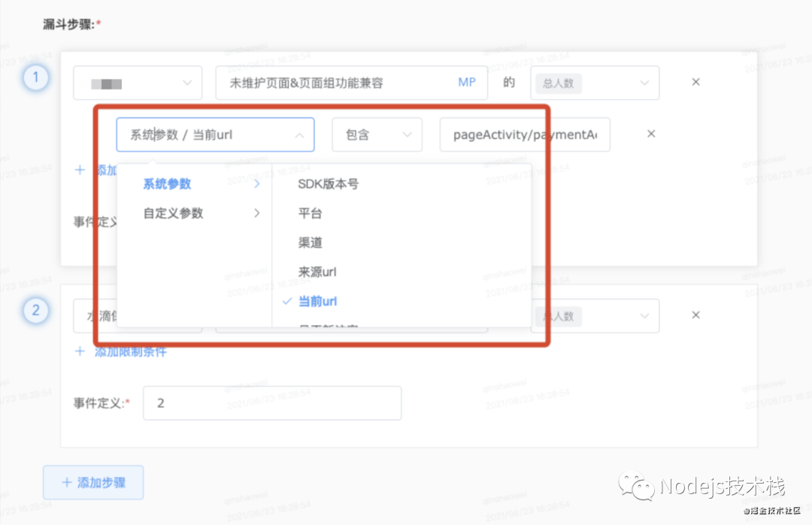Click the MP tag beside the event name

coord(466,83)
